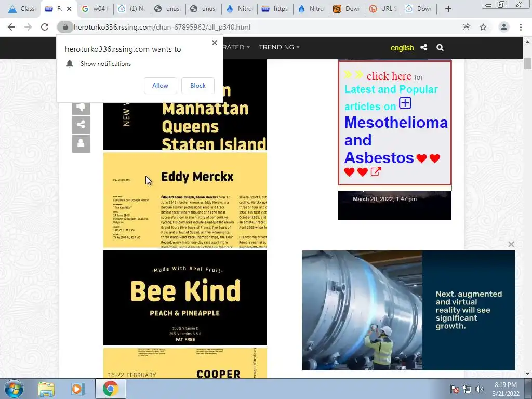This screenshot has height=399, width=532.
Task: Expand the RATED dropdown menu
Action: coord(236,47)
